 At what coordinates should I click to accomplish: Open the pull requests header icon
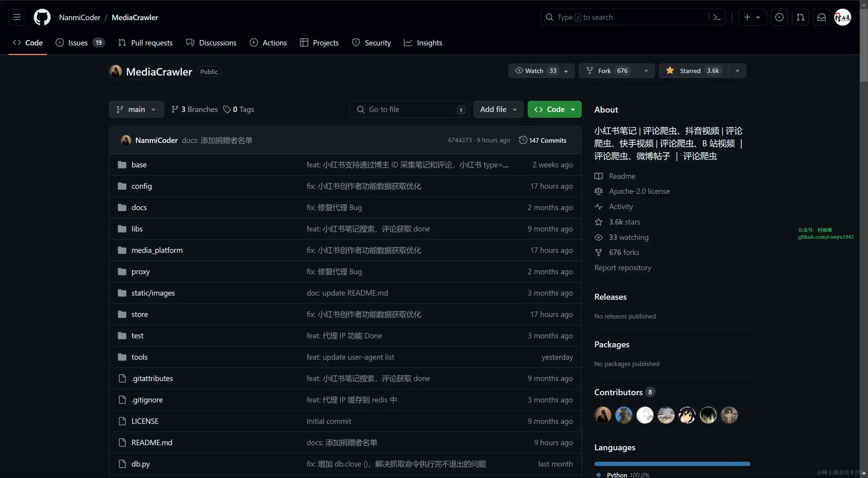click(x=800, y=17)
